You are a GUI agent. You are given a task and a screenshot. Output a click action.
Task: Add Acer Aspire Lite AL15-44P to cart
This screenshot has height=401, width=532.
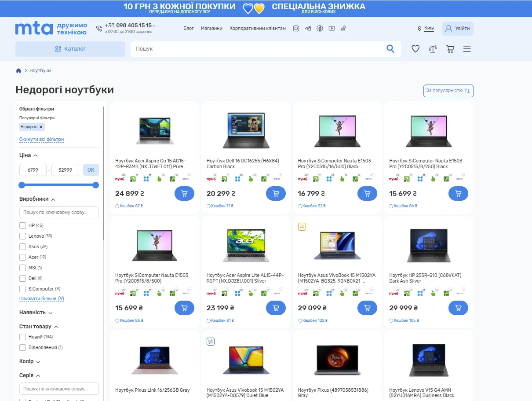pyautogui.click(x=276, y=308)
